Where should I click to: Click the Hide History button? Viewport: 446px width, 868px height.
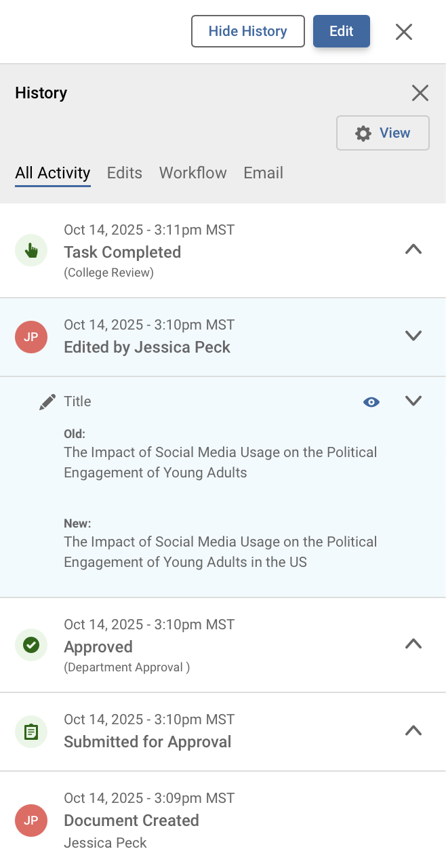tap(247, 31)
